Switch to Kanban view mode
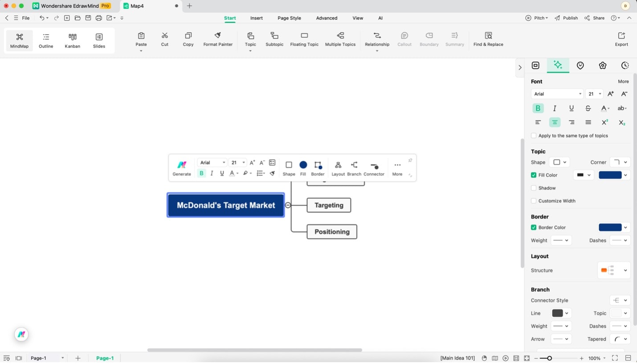 pos(73,40)
